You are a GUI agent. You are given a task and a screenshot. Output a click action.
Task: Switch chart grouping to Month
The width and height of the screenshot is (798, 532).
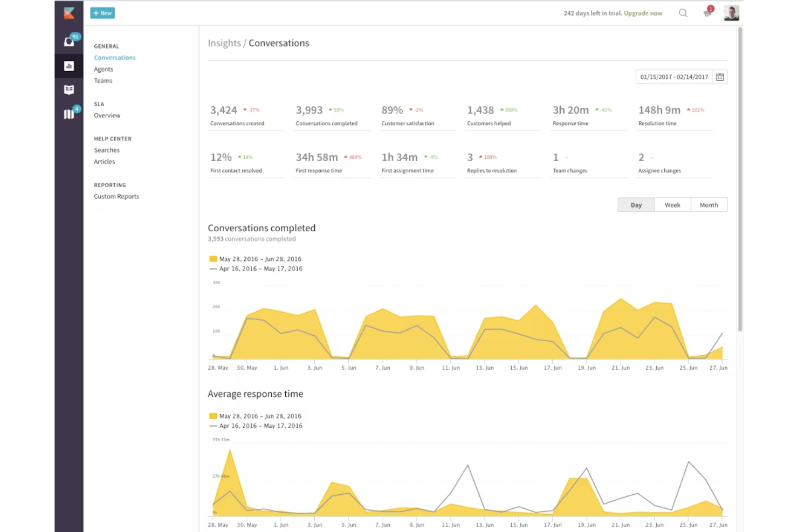click(709, 205)
